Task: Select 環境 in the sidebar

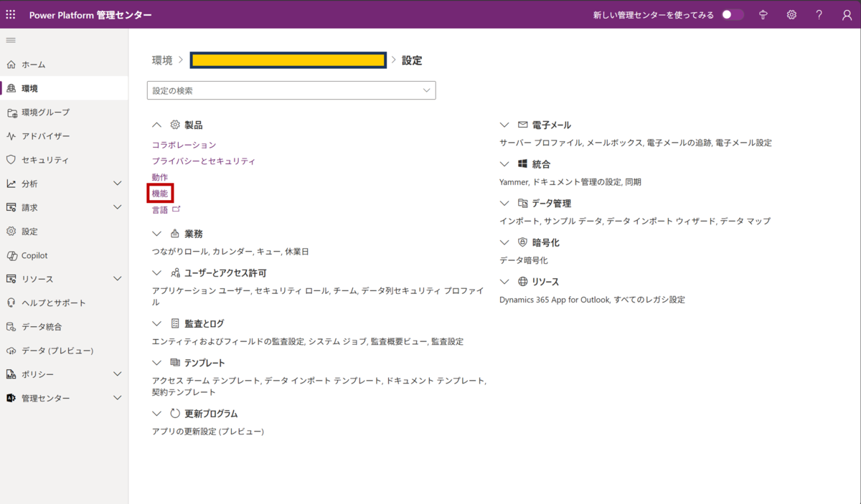Action: [29, 88]
